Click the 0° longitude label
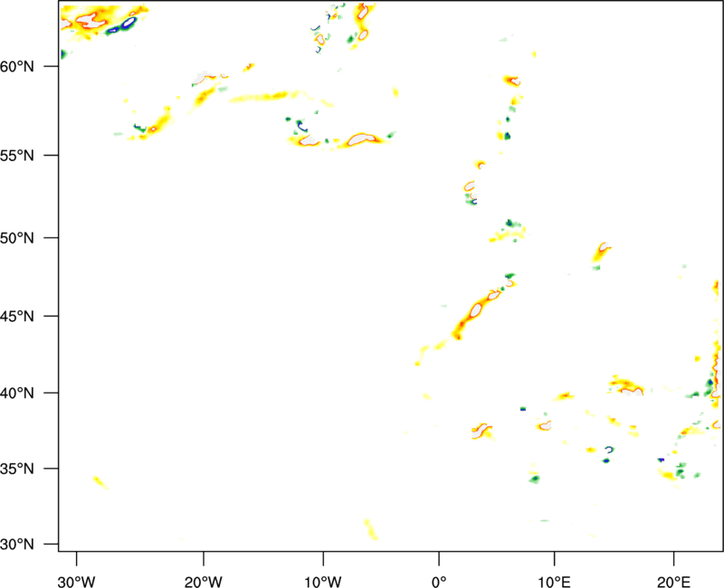This screenshot has width=724, height=588. click(439, 582)
